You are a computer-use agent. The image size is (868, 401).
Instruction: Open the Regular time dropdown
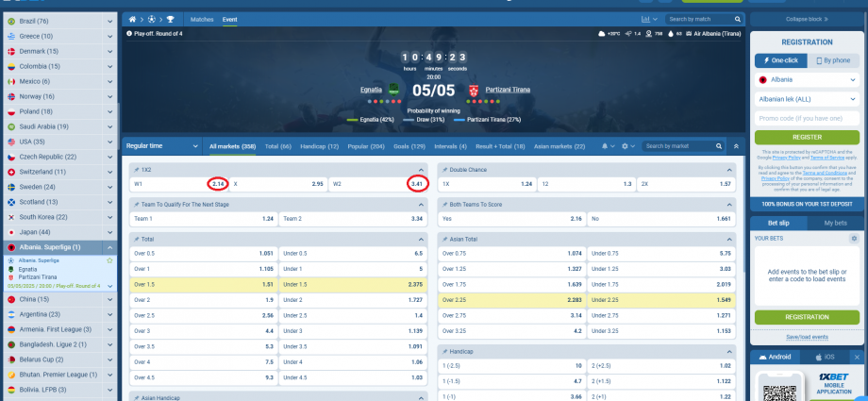162,146
